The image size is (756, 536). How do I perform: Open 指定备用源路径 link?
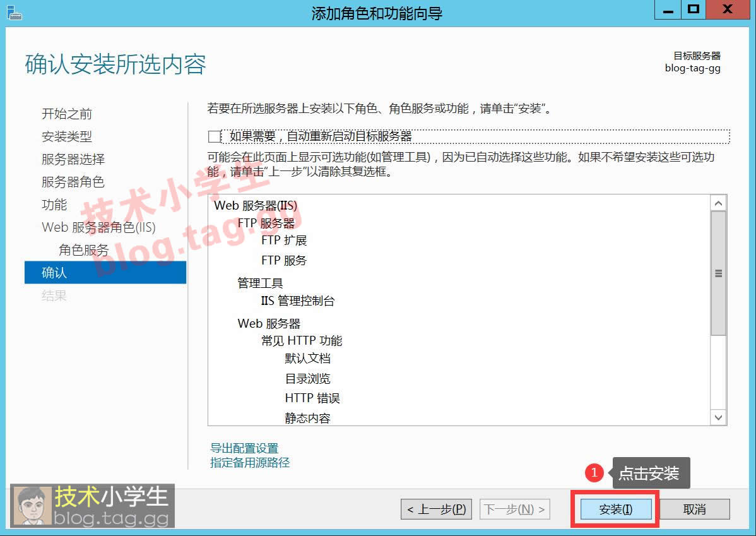[249, 462]
